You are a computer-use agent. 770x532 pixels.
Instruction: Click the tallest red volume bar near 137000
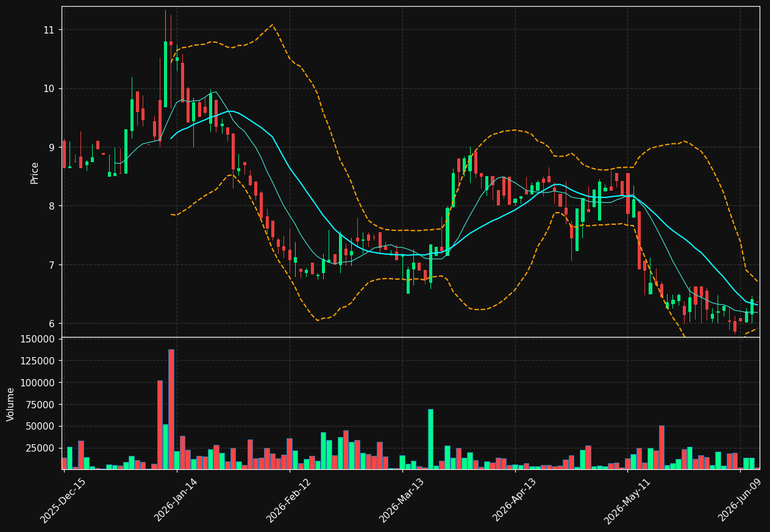pos(171,409)
